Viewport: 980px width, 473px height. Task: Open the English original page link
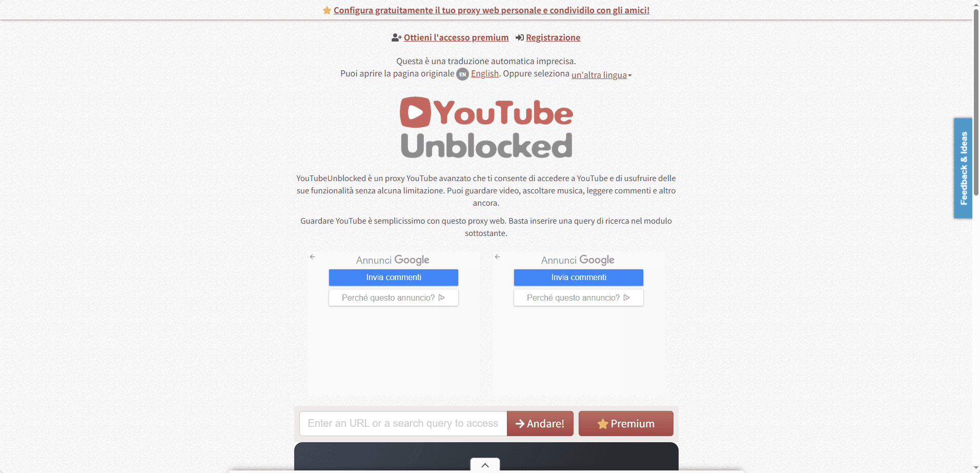[485, 73]
